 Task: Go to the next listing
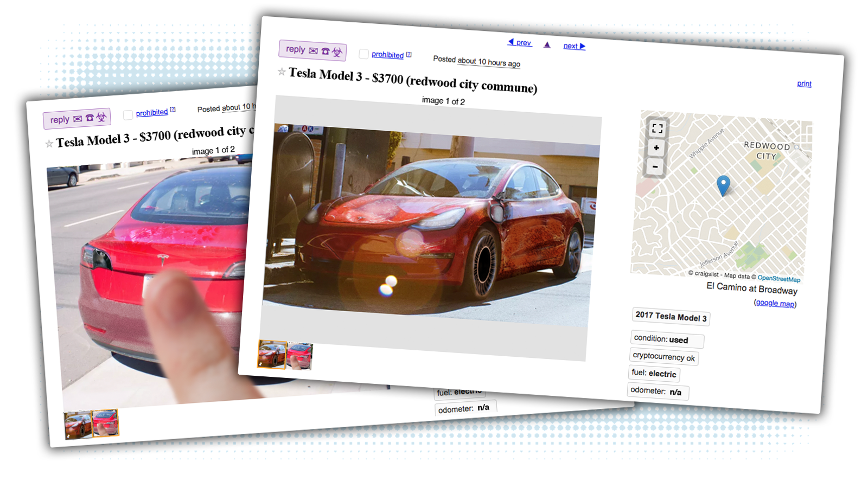[x=574, y=46]
